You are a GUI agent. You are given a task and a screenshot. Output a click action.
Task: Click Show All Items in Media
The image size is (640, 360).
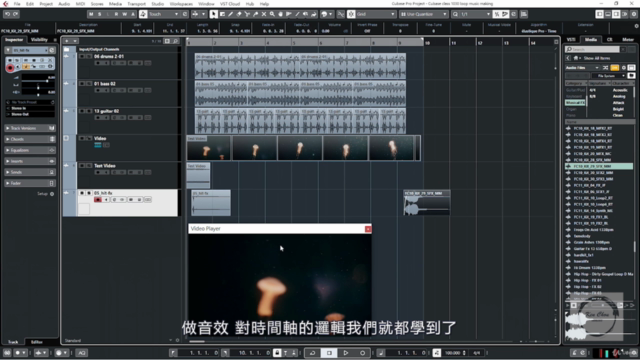(596, 58)
